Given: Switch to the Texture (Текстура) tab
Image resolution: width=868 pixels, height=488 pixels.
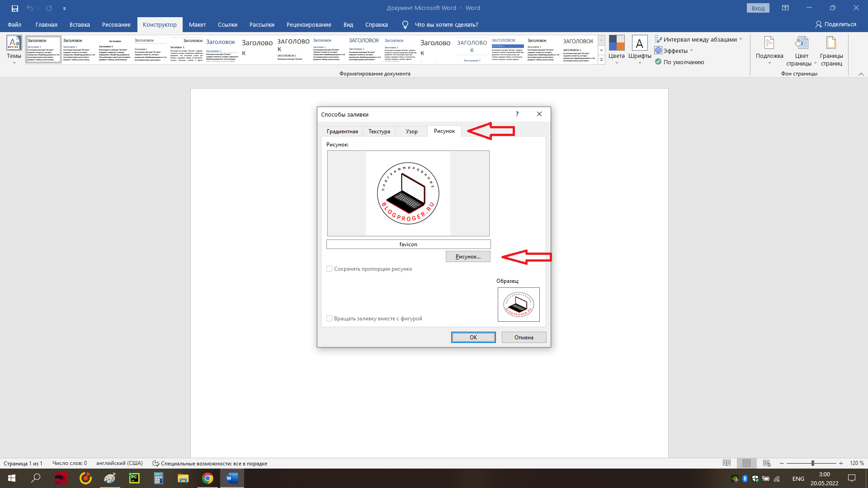Looking at the screenshot, I should tap(379, 131).
